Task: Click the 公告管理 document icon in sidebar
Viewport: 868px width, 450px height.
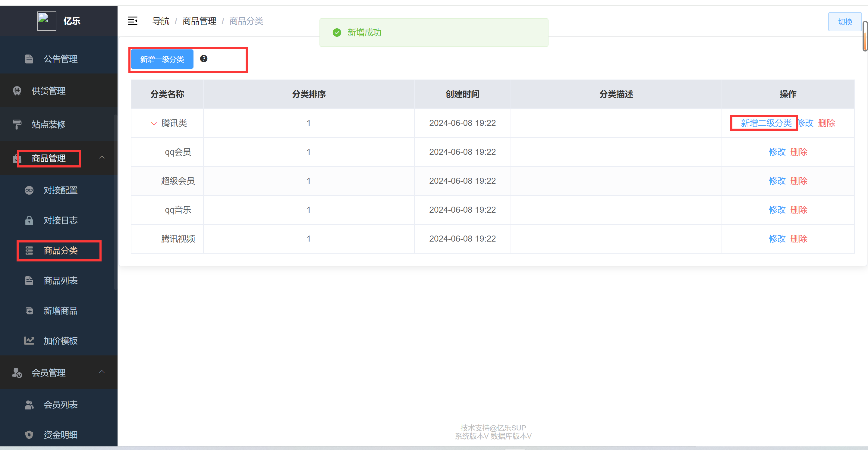Action: [x=29, y=59]
